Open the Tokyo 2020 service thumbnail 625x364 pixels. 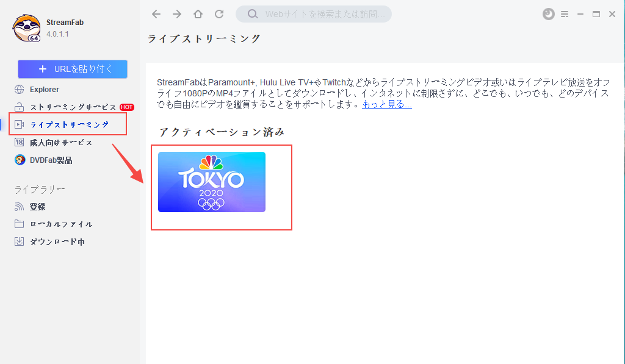click(x=212, y=182)
